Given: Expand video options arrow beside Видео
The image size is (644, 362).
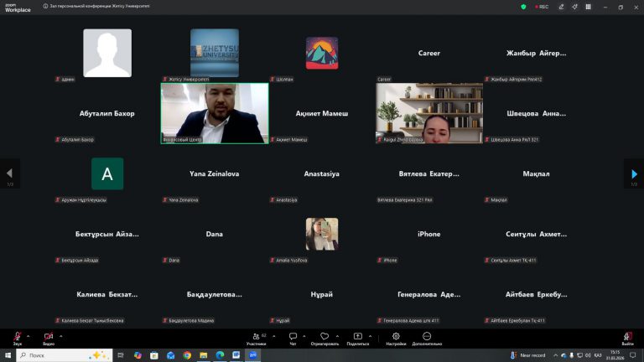Looking at the screenshot, I should (60, 335).
